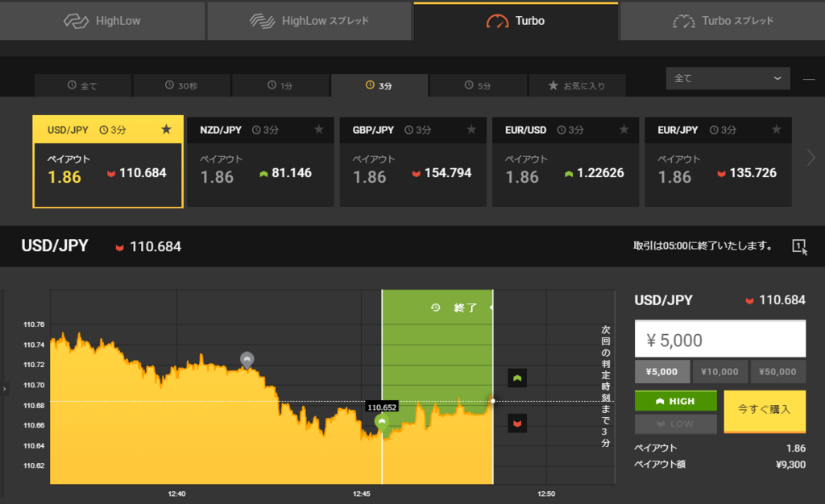Select the LOW direction option
Viewport: 825px width, 504px height.
[x=675, y=424]
